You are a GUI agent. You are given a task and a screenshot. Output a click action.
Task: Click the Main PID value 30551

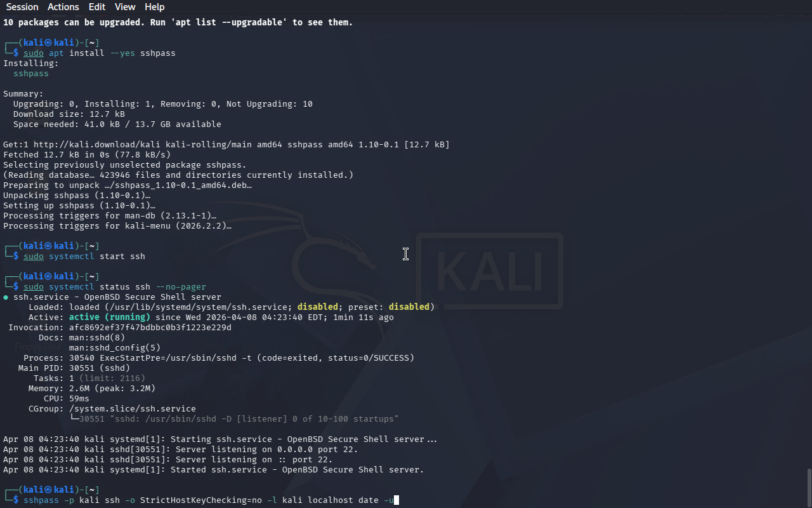[82, 368]
